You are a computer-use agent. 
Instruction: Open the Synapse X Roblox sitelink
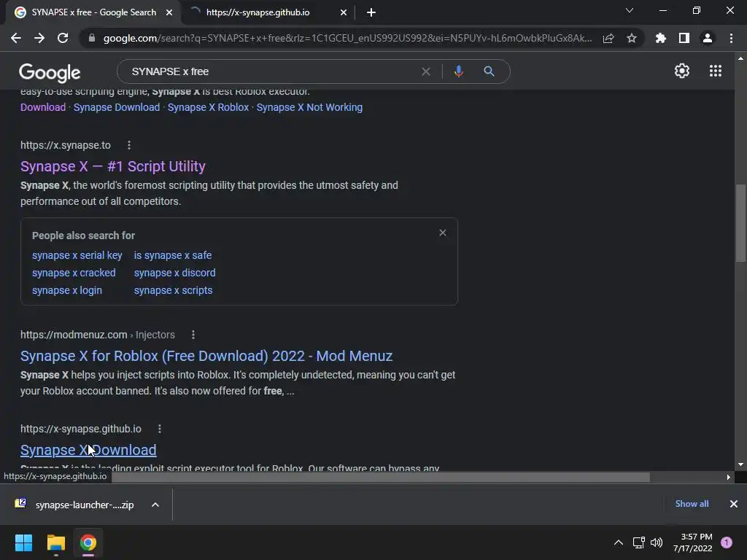click(x=208, y=107)
